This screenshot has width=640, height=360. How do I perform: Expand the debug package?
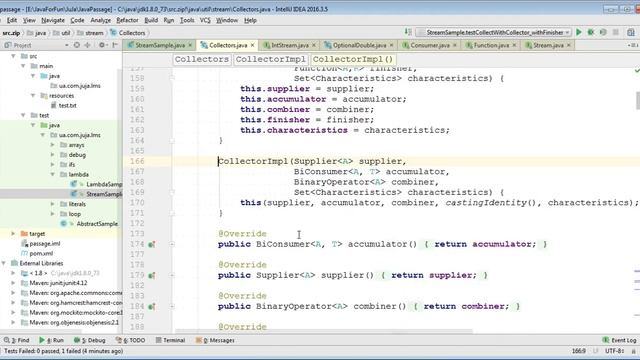click(x=53, y=155)
